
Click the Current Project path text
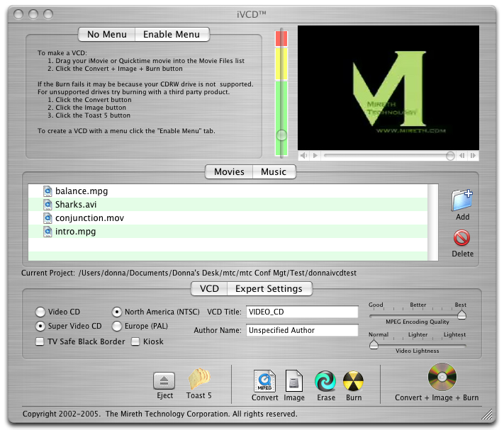pos(218,273)
